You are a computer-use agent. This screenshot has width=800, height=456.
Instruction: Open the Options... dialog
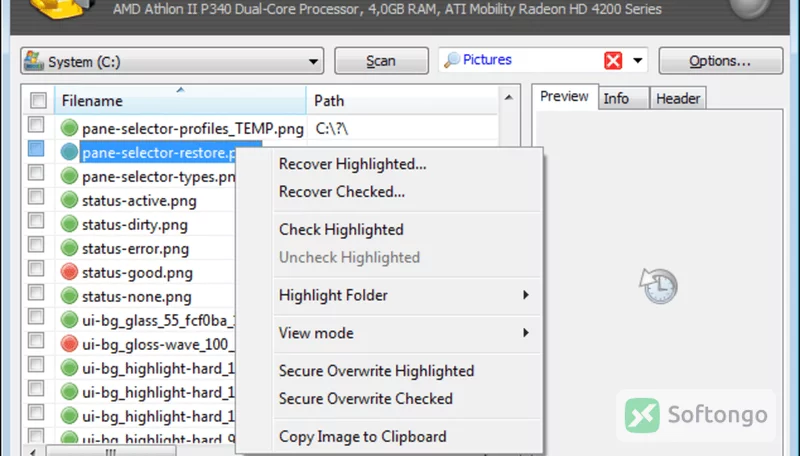[720, 61]
